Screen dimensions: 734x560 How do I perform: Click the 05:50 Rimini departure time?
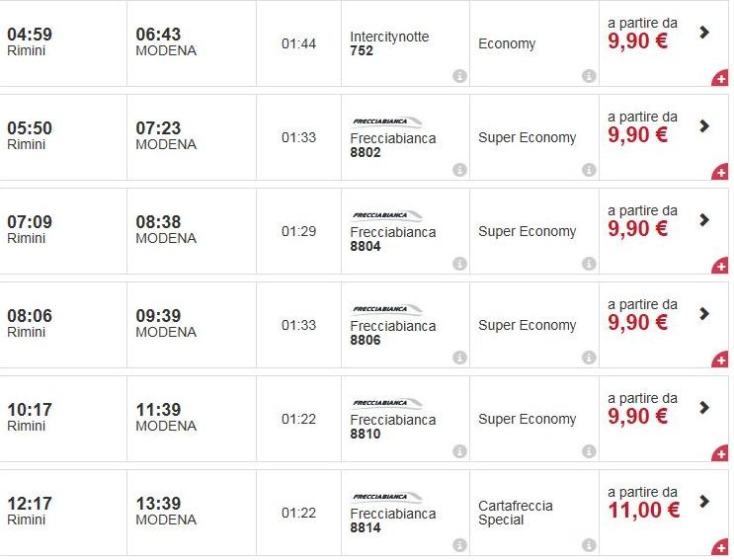tap(30, 128)
